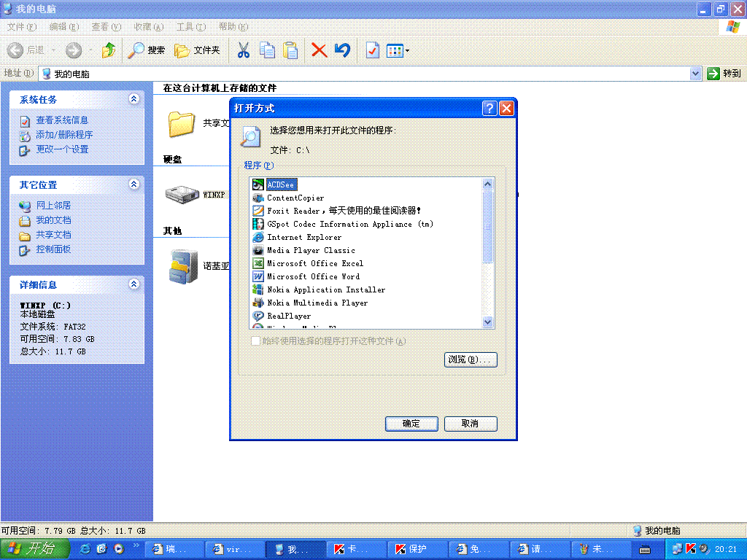Open the View (查看) menu
Screen dimensions: 747x560
tap(107, 27)
